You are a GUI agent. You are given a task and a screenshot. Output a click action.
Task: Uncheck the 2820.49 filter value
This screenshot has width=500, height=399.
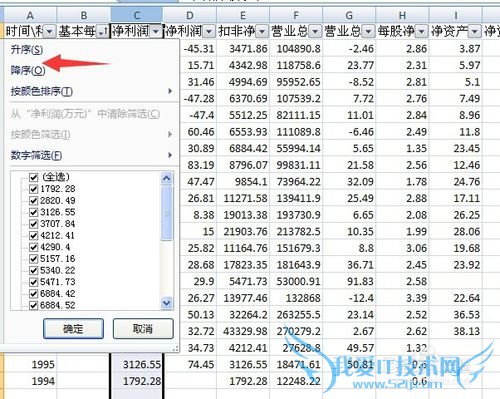point(33,201)
